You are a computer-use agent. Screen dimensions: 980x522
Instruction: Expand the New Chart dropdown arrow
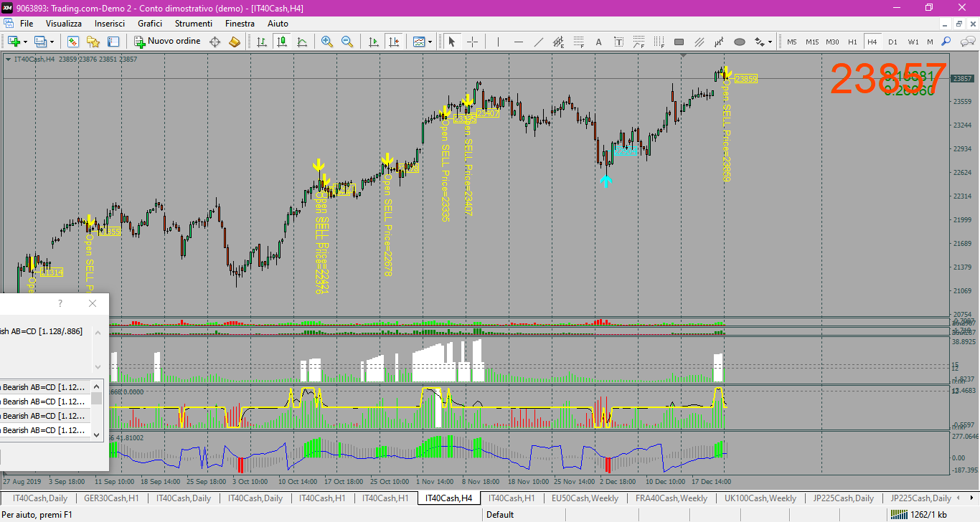click(x=25, y=42)
